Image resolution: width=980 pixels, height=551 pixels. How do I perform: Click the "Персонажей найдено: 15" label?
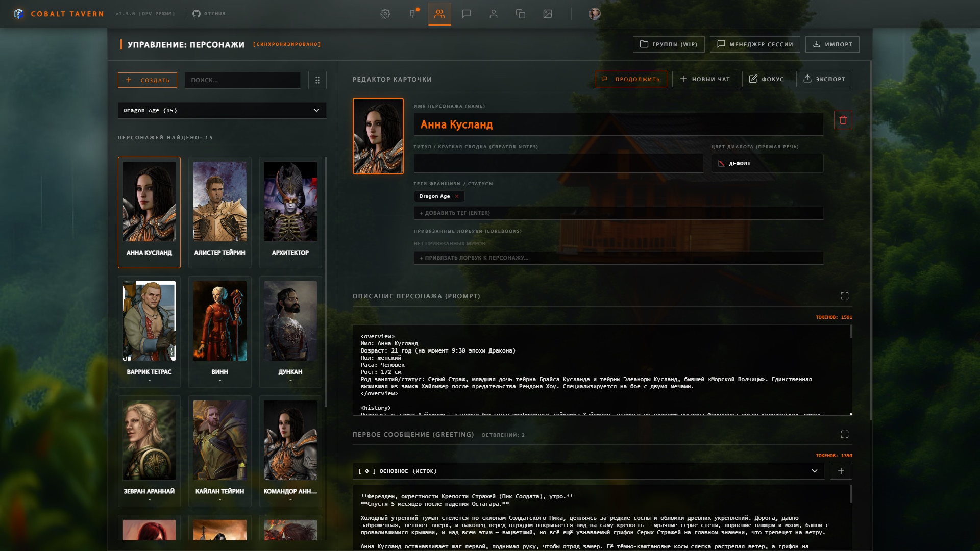[x=165, y=138]
